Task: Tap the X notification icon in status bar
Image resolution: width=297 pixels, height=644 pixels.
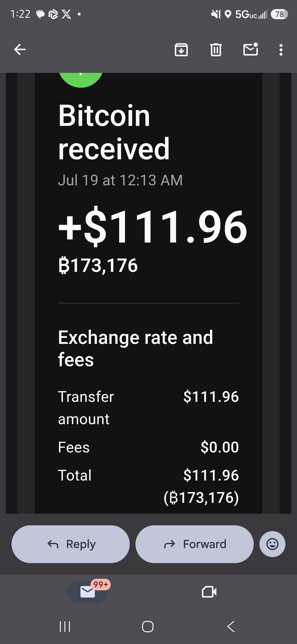Action: pos(66,14)
